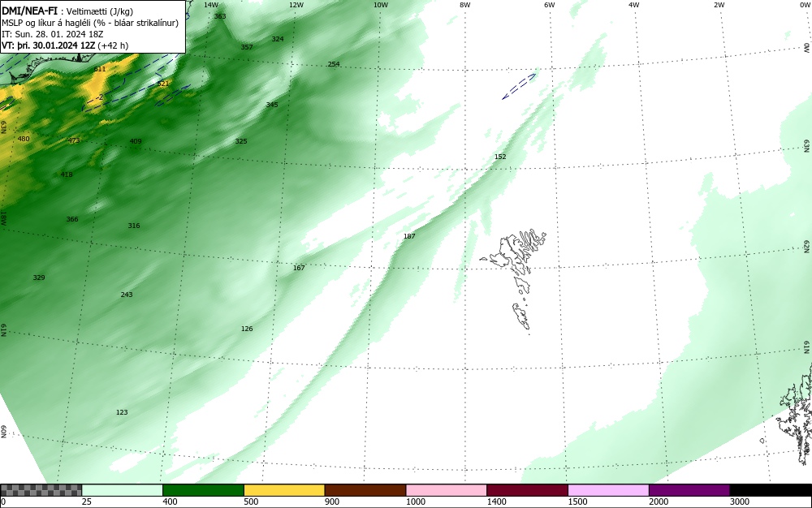
Task: Click the map value '325'
Action: click(x=241, y=141)
